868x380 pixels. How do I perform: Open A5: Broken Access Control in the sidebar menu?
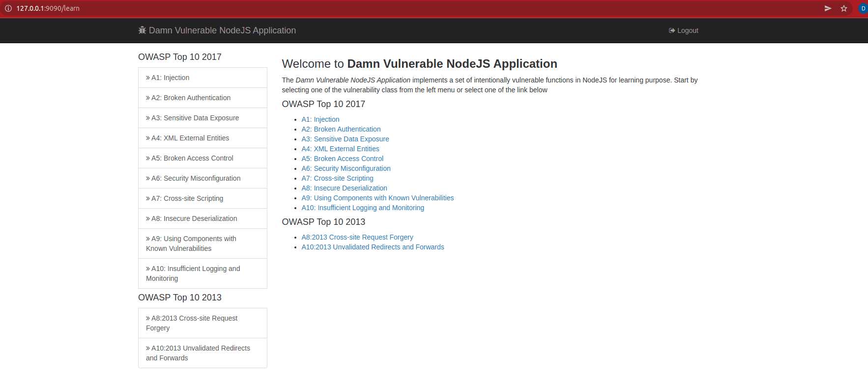point(203,158)
